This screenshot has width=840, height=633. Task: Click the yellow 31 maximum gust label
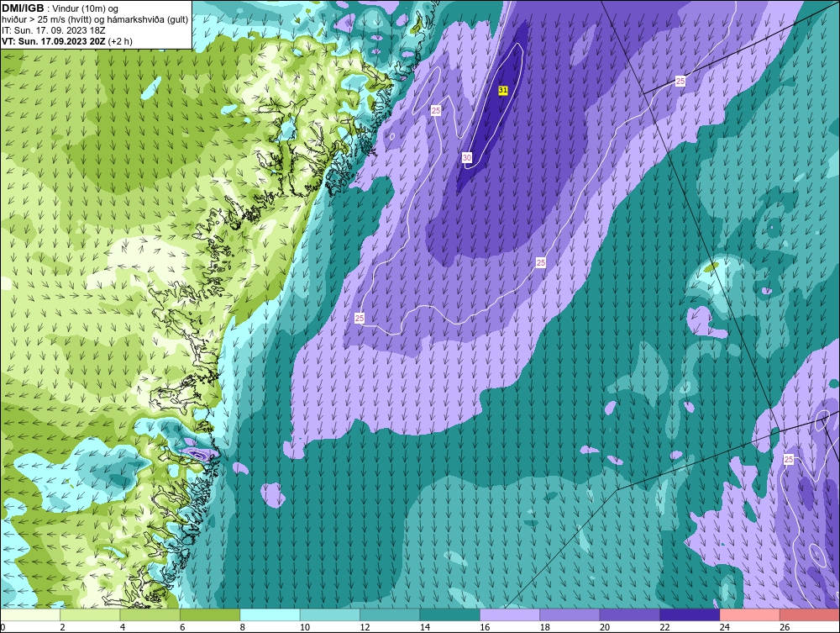click(x=503, y=91)
